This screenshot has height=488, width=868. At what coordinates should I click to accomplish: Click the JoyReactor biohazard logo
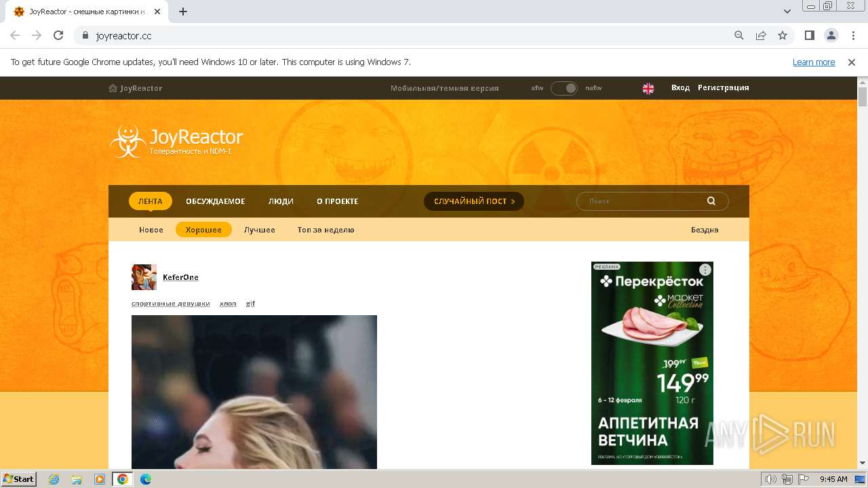(127, 141)
